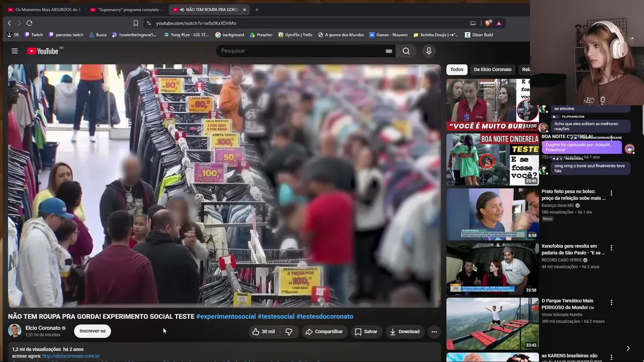Open the 'Prato feito pesa no bolso' thumbnail

(493, 214)
